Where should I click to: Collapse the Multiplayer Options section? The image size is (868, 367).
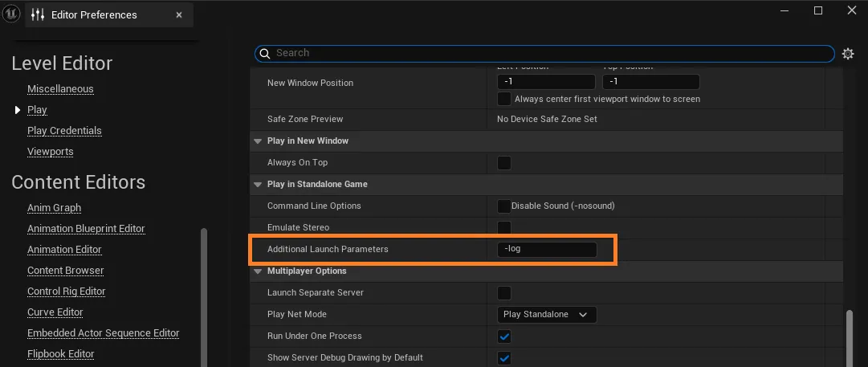258,271
